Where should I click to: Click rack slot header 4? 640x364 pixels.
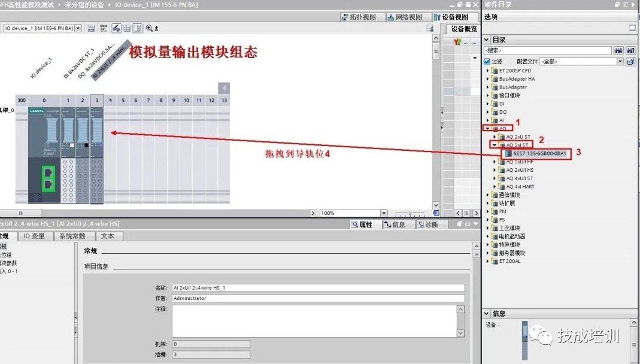110,100
